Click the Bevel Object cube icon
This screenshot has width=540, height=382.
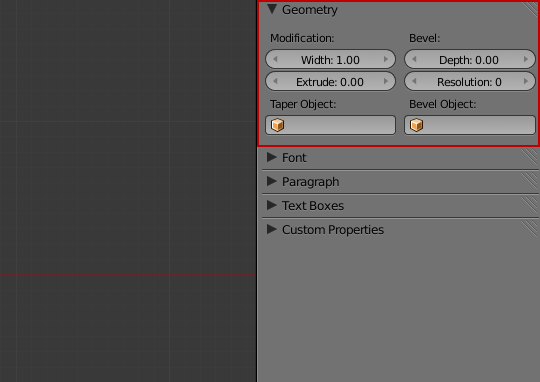[417, 125]
